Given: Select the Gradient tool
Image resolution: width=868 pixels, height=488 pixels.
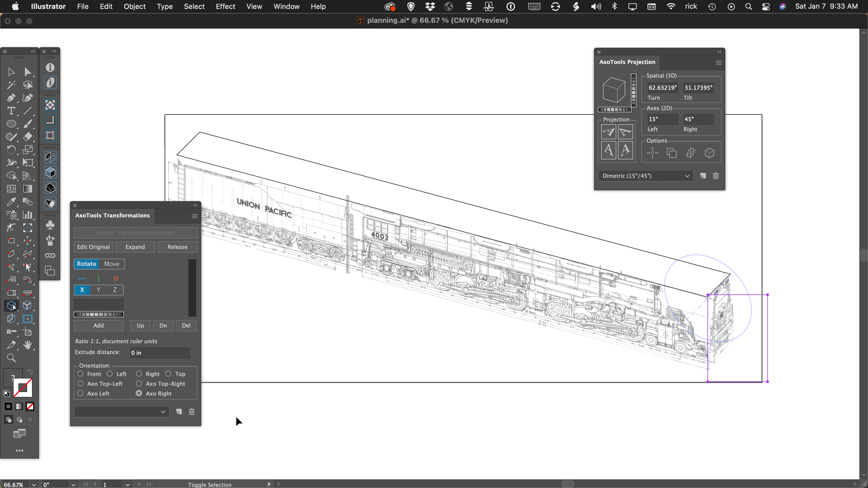Looking at the screenshot, I should [28, 189].
